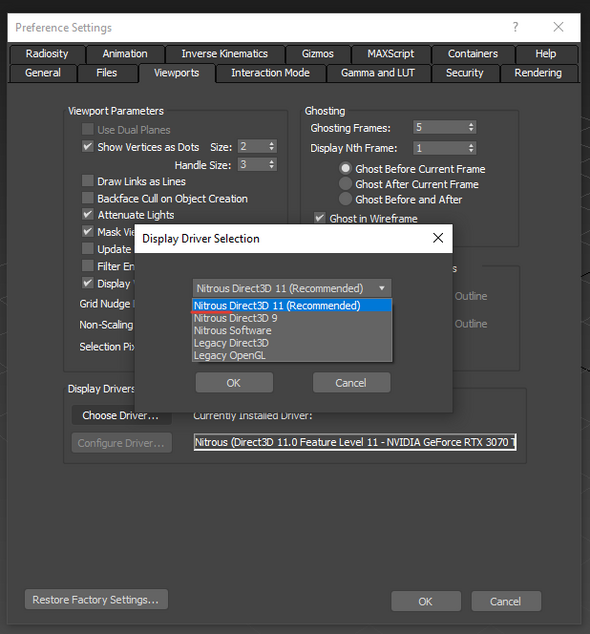Switch to the Gamma and LUT tab
Image resolution: width=590 pixels, height=634 pixels.
378,73
